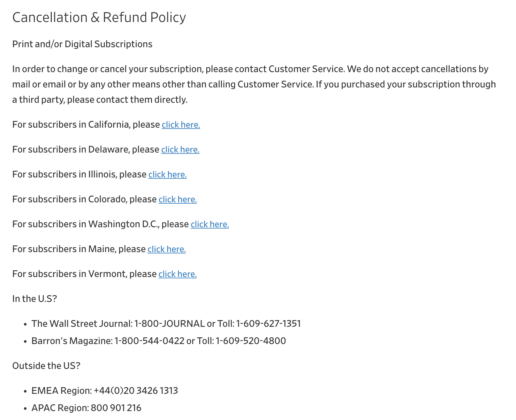Click the EMEA Region phone number
The width and height of the screenshot is (516, 420).
[136, 391]
